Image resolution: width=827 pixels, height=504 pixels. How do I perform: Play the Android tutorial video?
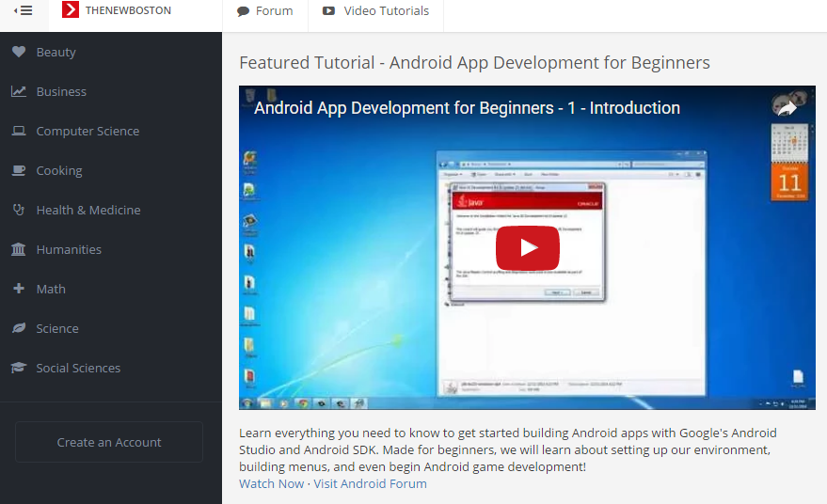click(528, 248)
